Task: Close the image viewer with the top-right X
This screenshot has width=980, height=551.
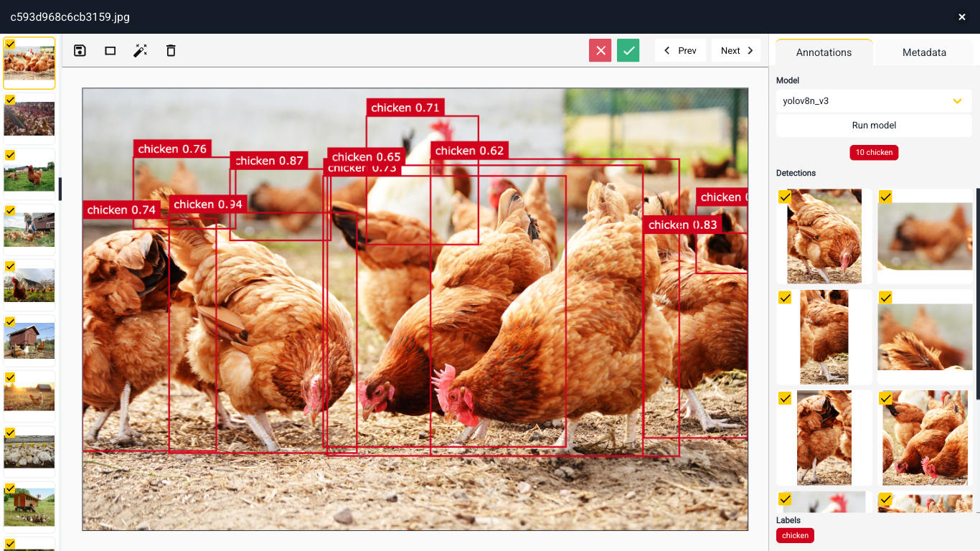Action: (962, 17)
